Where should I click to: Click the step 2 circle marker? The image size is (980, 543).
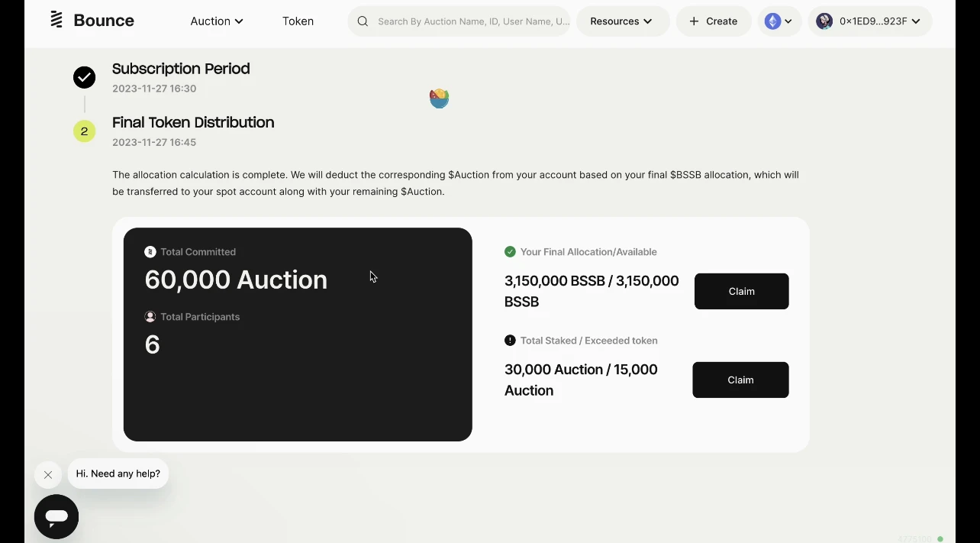pyautogui.click(x=84, y=131)
